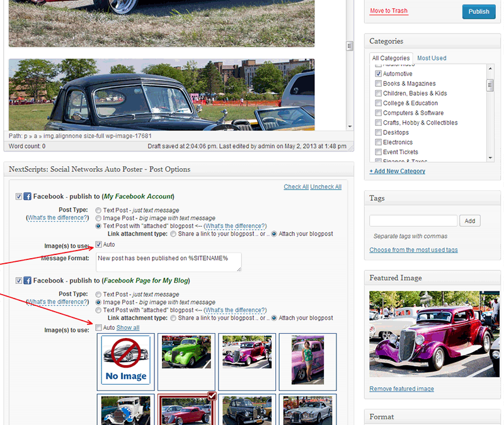504x425 pixels.
Task: Click the Message Format textarea resize handle
Action: click(x=239, y=269)
